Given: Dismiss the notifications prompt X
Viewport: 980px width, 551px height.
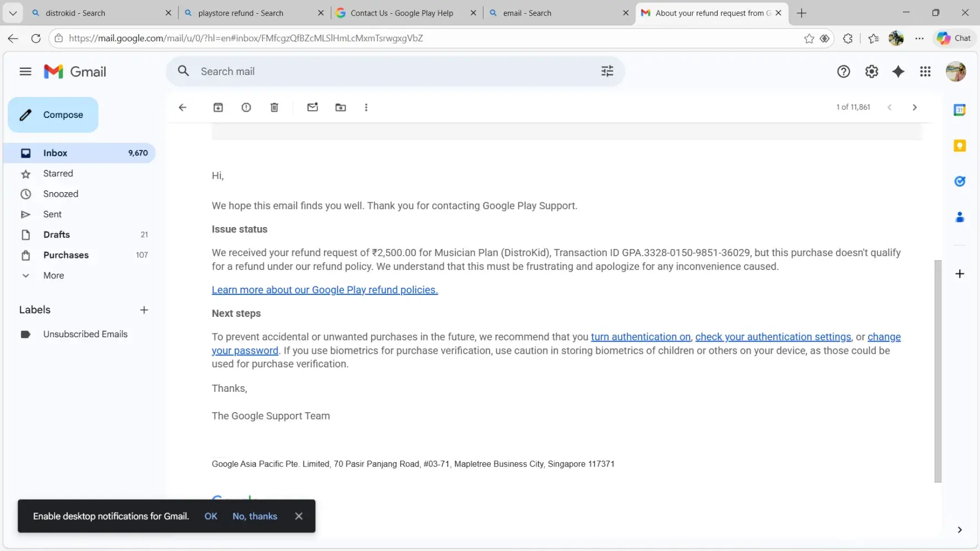Looking at the screenshot, I should click(x=299, y=516).
